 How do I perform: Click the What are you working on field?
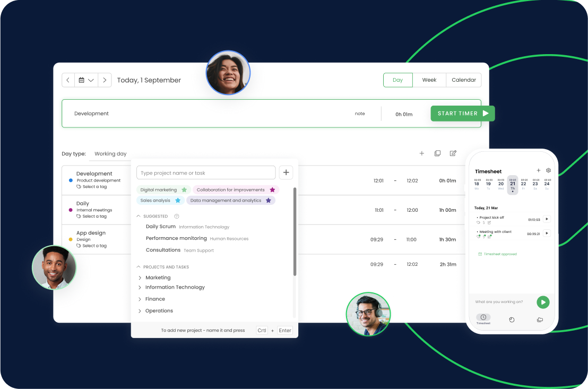coord(499,301)
